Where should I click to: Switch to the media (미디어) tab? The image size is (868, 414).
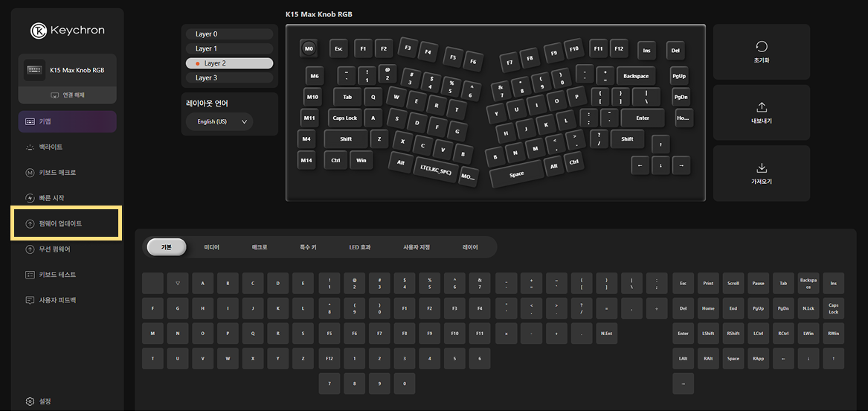(x=212, y=247)
